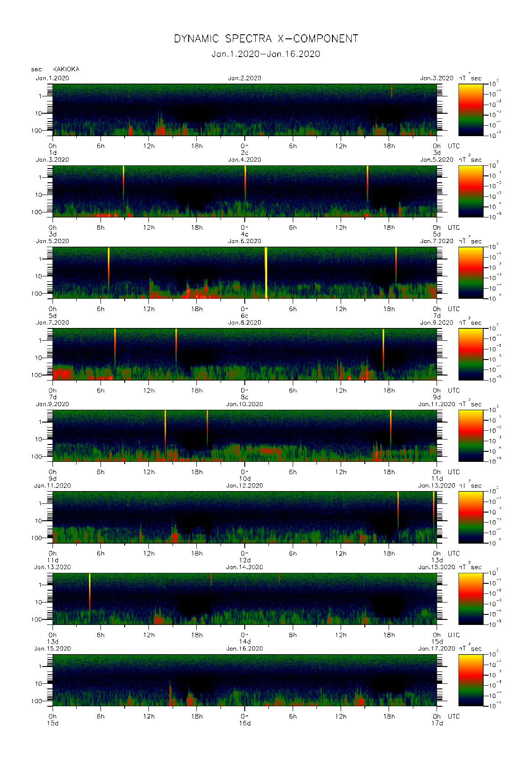Click the 17d day marker

(x=437, y=723)
